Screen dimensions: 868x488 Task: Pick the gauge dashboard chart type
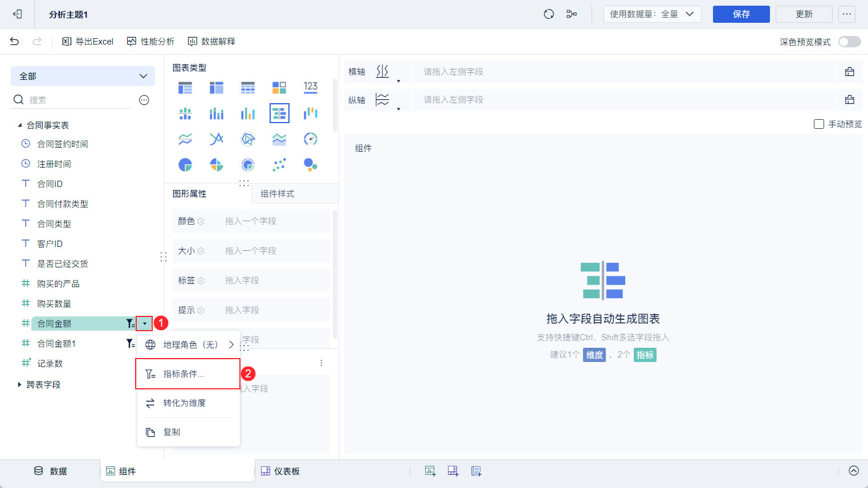coord(311,139)
